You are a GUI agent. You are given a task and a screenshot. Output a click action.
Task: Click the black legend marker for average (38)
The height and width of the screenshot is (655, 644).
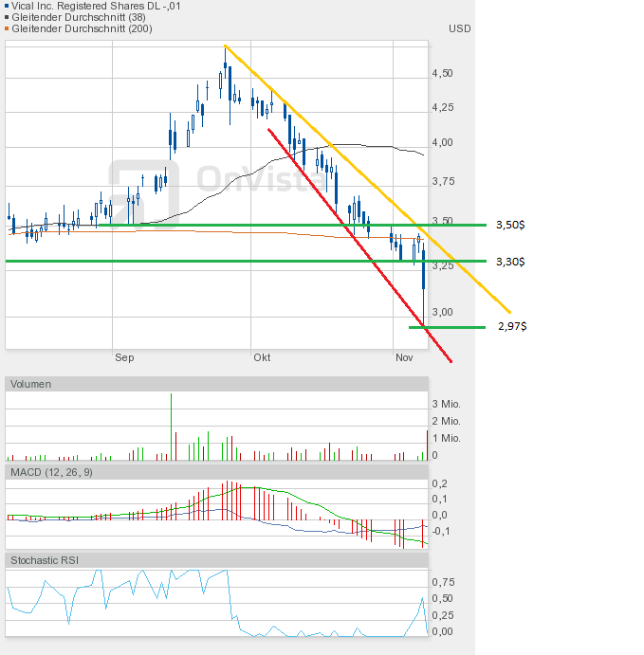[8, 17]
